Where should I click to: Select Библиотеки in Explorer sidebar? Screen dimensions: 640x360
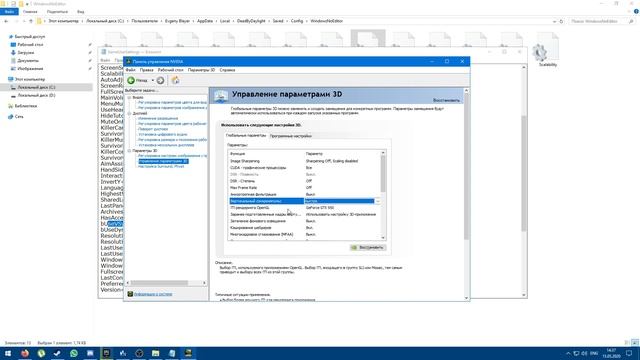pyautogui.click(x=26, y=106)
